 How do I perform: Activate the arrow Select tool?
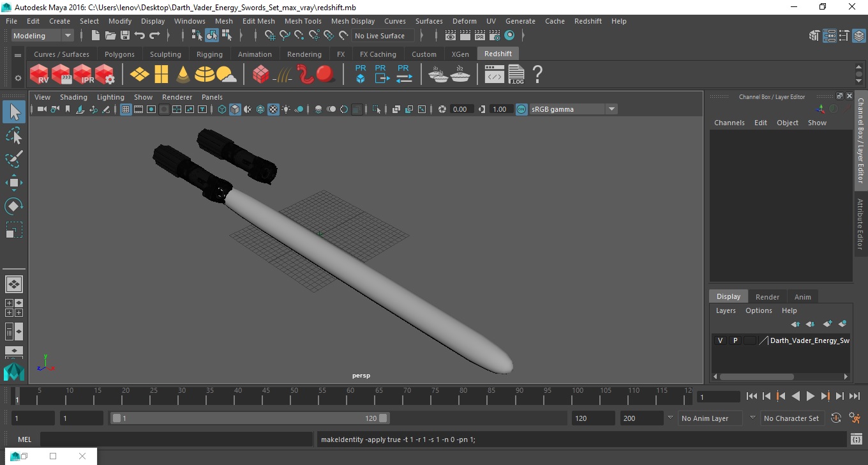[x=14, y=112]
